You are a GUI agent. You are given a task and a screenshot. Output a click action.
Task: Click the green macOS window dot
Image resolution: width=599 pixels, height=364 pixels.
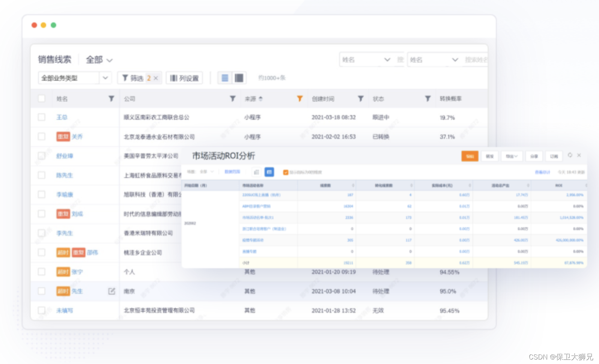coord(53,25)
